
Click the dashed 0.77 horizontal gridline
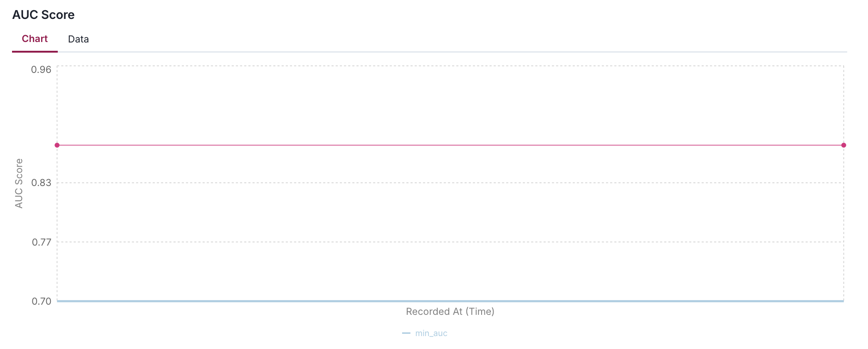(450, 242)
